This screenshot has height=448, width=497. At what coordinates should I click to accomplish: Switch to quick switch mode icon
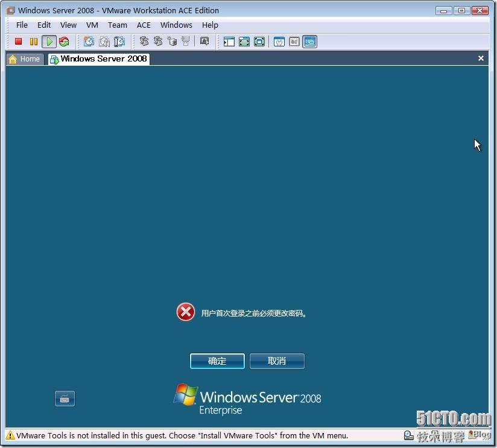click(244, 42)
